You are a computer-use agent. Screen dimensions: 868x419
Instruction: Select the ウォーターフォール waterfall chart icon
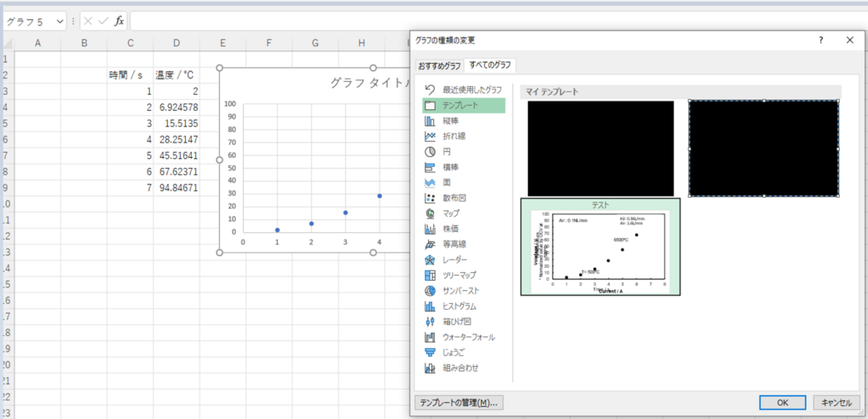[x=430, y=337]
